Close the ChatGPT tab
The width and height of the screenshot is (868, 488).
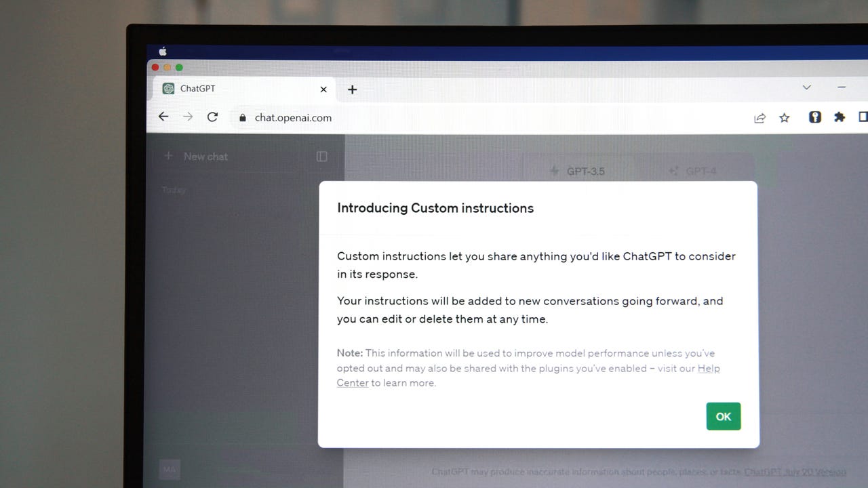(323, 89)
